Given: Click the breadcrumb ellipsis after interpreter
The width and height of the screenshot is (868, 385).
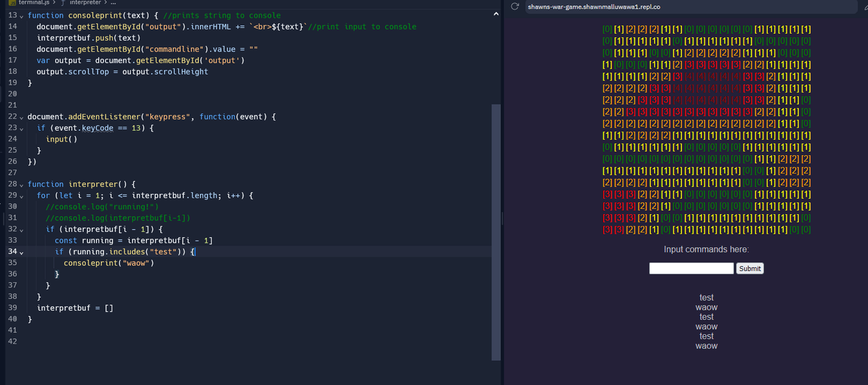Looking at the screenshot, I should click(x=113, y=3).
